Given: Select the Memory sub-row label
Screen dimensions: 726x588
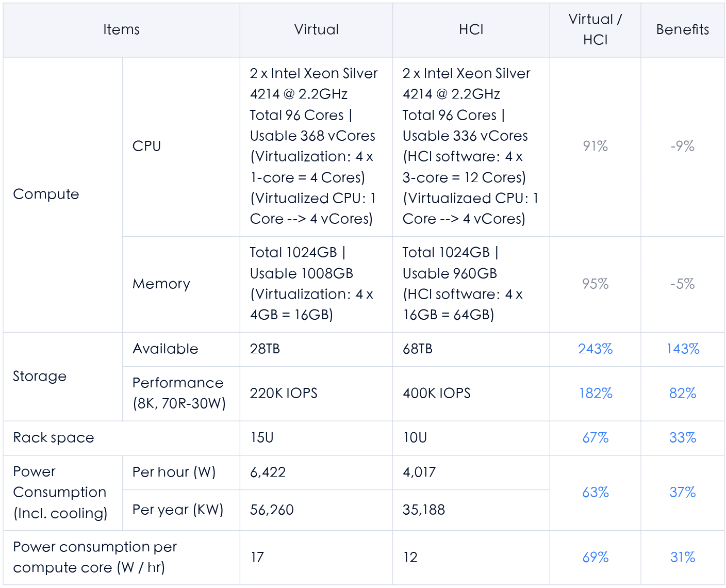Looking at the screenshot, I should [161, 284].
